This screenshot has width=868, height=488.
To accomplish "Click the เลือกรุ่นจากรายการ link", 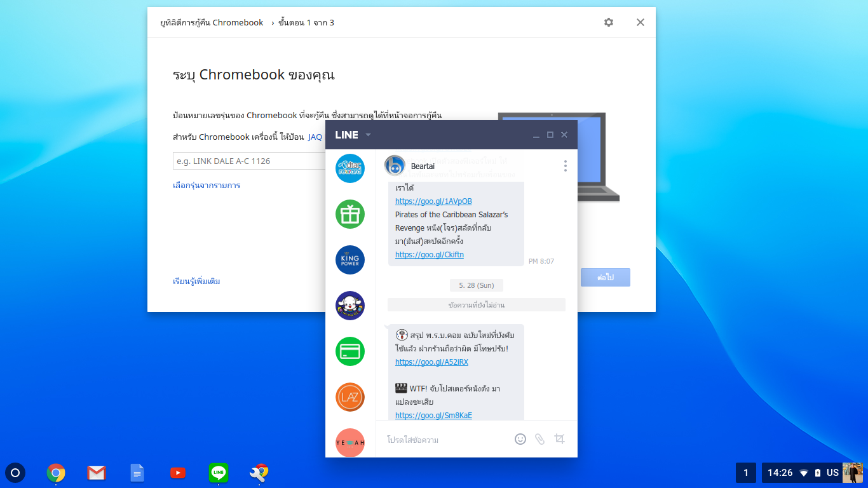I will coord(207,186).
